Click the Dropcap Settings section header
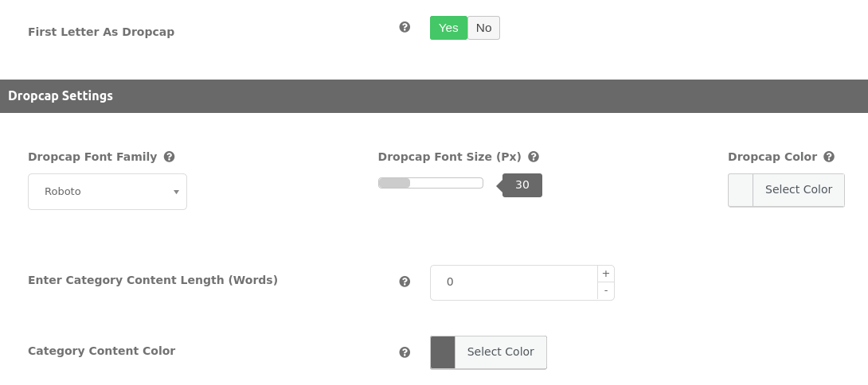The width and height of the screenshot is (868, 385). click(61, 96)
